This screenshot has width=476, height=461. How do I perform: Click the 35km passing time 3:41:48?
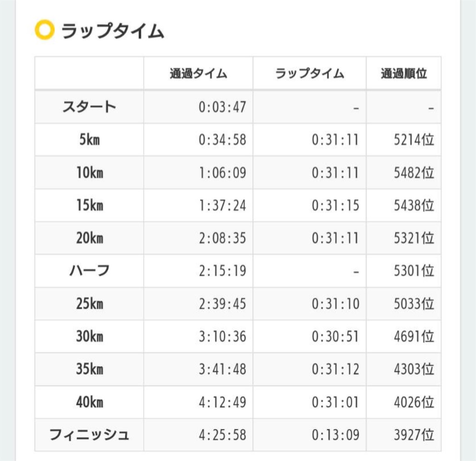222,369
